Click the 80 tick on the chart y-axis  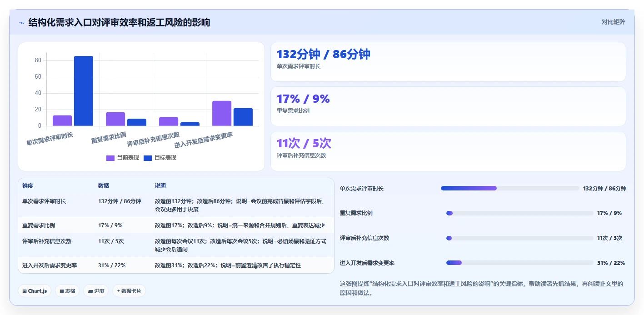(x=38, y=60)
